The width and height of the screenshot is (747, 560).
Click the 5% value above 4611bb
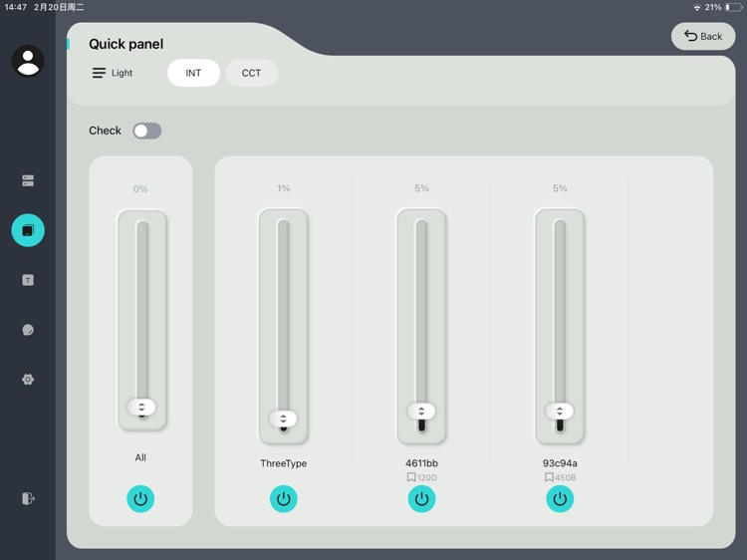pos(421,188)
